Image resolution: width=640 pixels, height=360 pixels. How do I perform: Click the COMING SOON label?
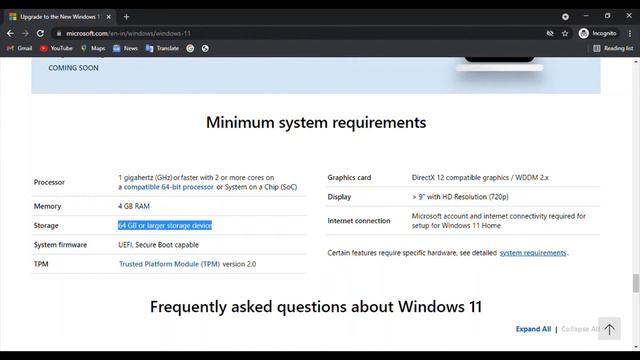pos(73,68)
